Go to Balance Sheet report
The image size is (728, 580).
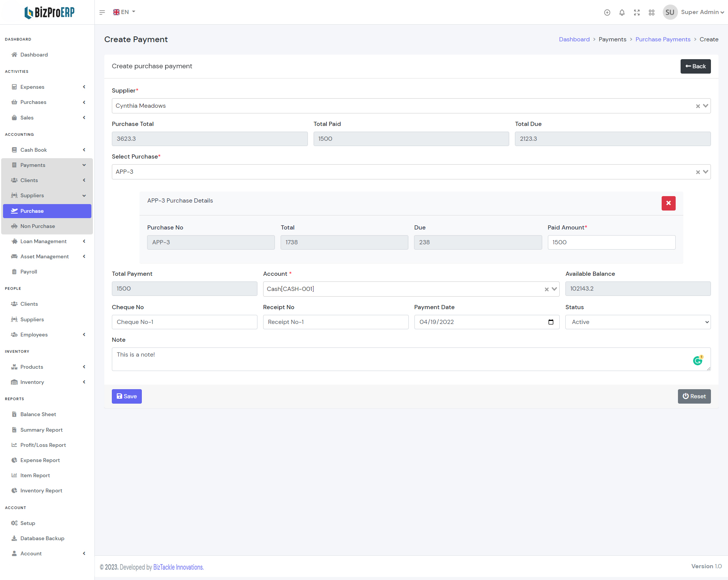pos(38,414)
